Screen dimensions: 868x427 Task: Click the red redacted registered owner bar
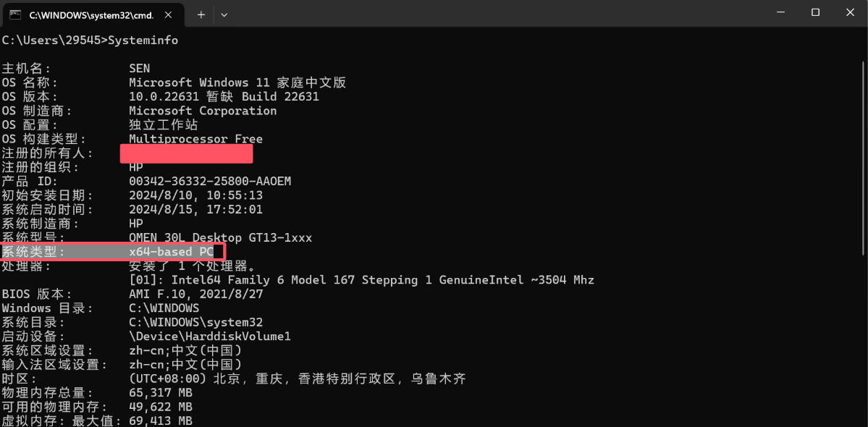186,153
